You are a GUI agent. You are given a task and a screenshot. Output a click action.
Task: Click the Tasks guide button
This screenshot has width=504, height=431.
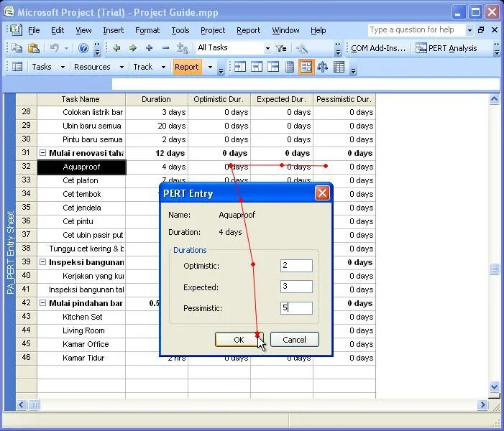tap(42, 67)
